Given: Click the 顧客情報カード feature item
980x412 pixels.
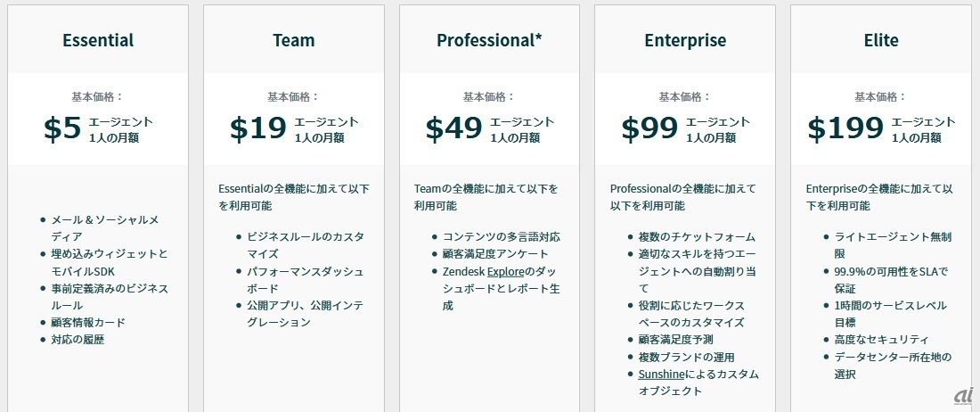Looking at the screenshot, I should click(x=88, y=322).
